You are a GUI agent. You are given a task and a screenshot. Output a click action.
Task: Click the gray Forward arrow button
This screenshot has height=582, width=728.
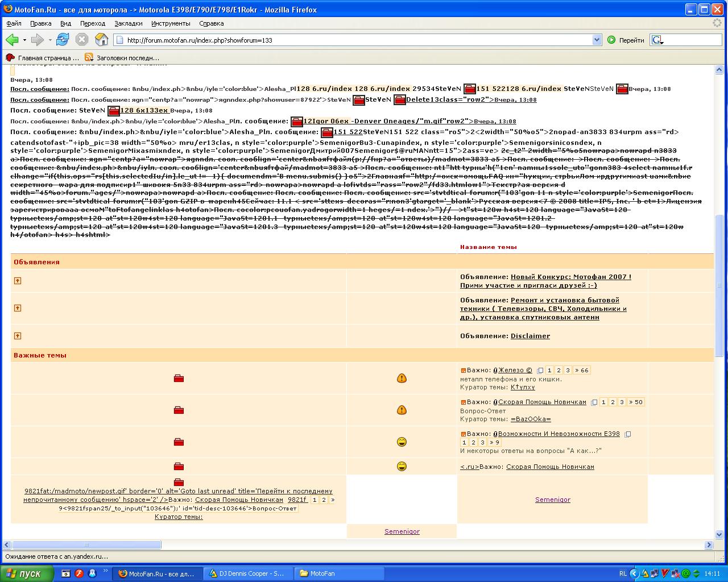37,40
